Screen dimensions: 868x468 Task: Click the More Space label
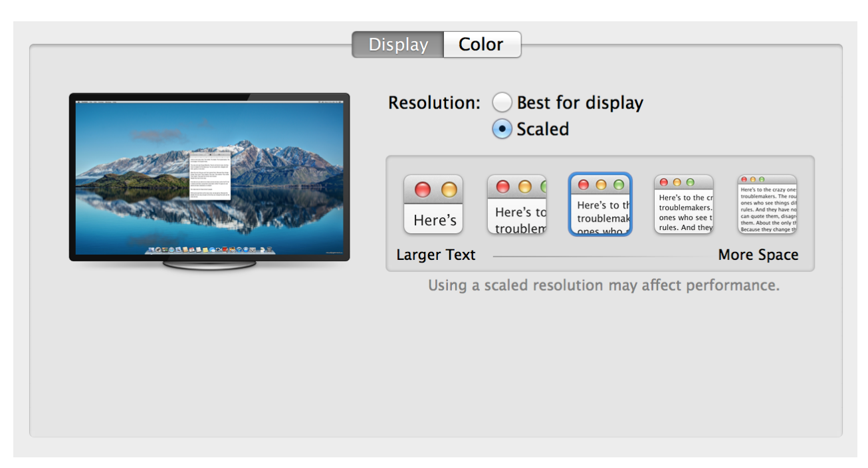coord(758,255)
